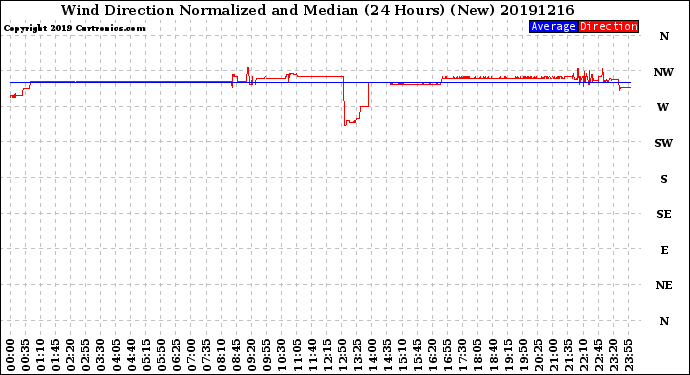Click the "S" direction axis label
The width and height of the screenshot is (690, 375).
click(664, 179)
